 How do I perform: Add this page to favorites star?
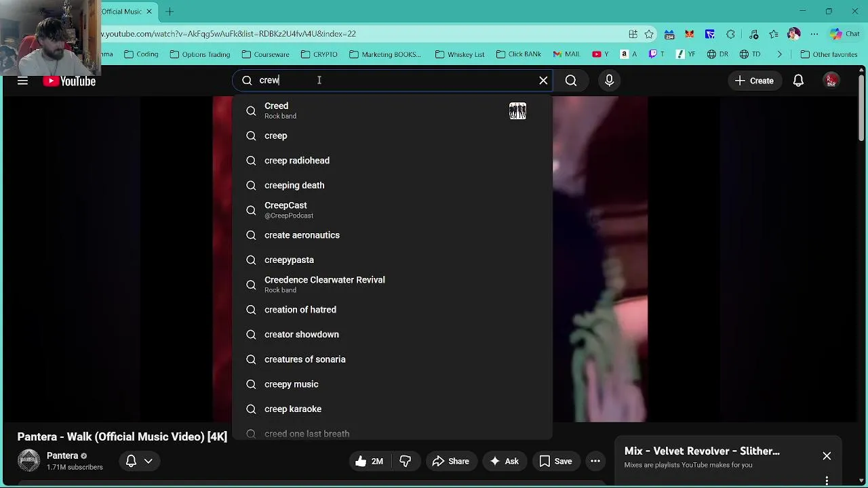pos(649,34)
